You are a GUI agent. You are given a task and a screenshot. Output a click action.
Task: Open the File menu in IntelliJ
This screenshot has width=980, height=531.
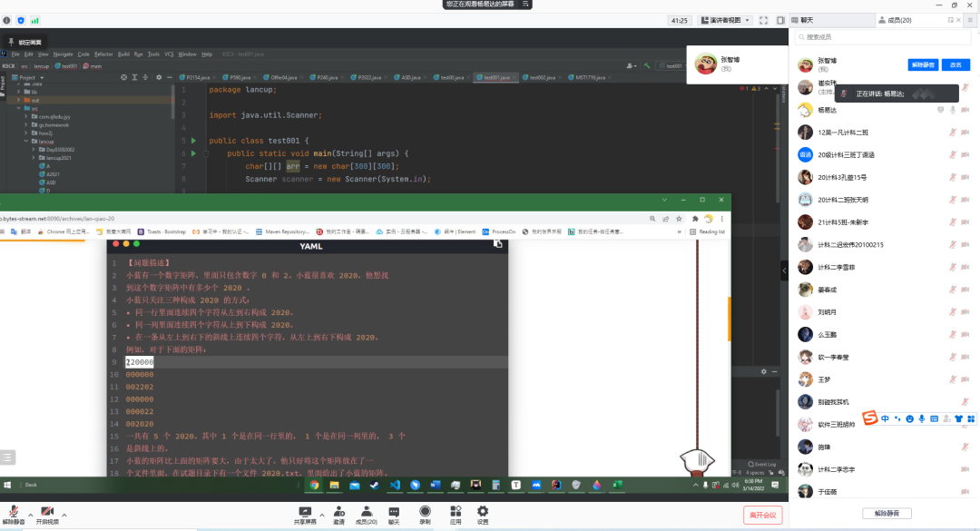pyautogui.click(x=15, y=54)
